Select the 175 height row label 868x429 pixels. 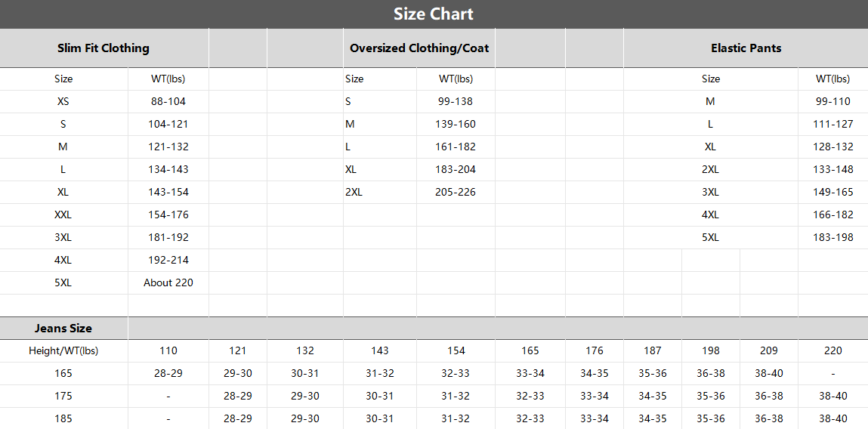click(63, 396)
